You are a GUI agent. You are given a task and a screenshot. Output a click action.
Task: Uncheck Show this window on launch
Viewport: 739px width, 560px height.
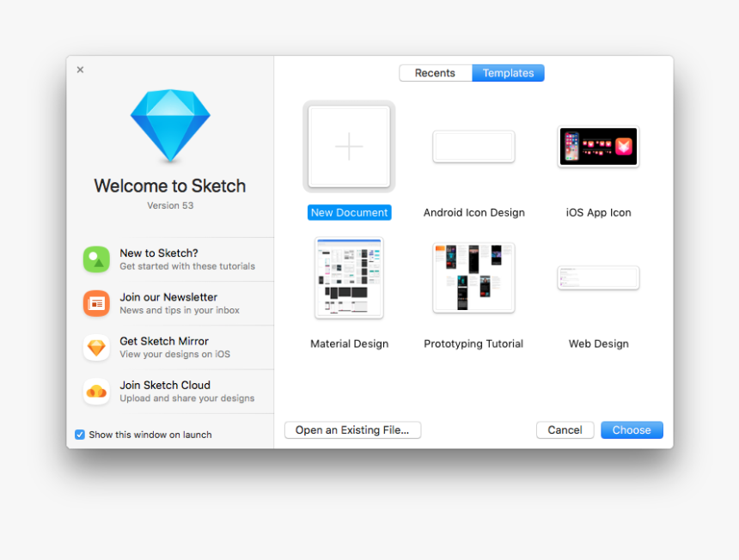tap(80, 435)
